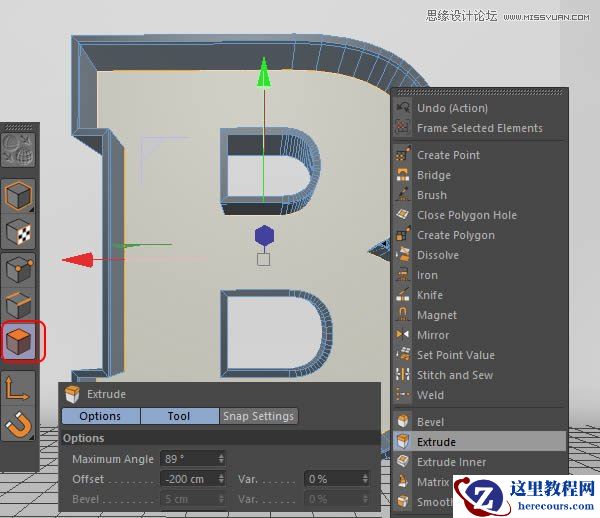Select the Model mode cube icon
Screen dimensions: 600x518
(x=18, y=196)
